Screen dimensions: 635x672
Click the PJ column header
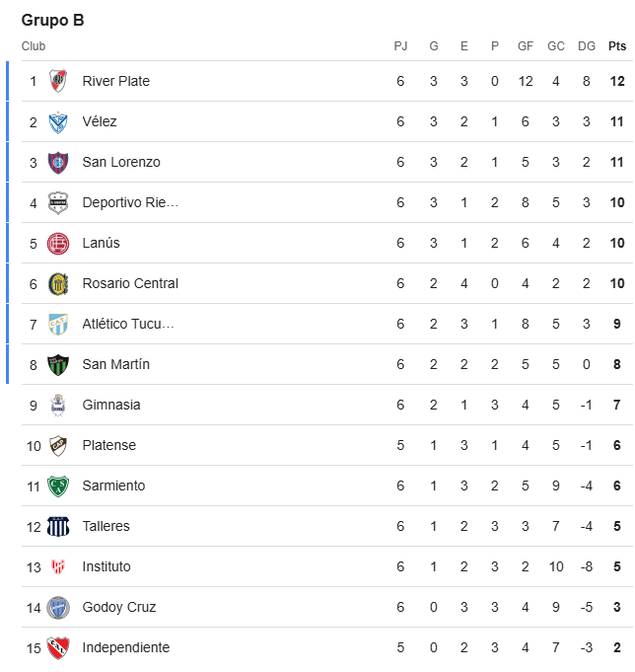(400, 46)
